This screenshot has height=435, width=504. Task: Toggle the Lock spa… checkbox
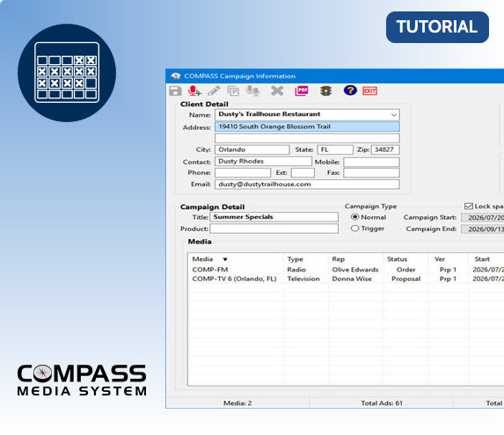coord(468,207)
